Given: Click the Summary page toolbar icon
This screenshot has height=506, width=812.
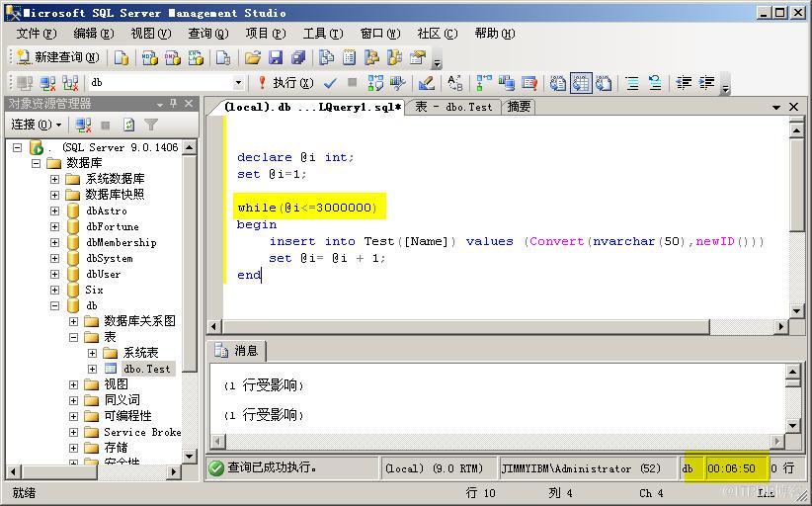Looking at the screenshot, I should pos(349,57).
